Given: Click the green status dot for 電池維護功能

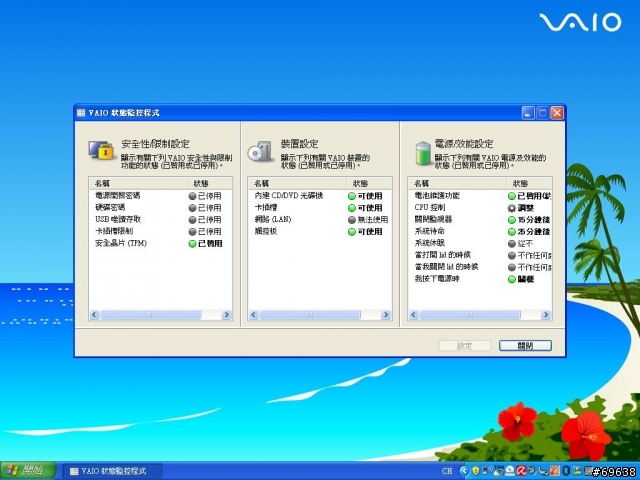Looking at the screenshot, I should (511, 196).
